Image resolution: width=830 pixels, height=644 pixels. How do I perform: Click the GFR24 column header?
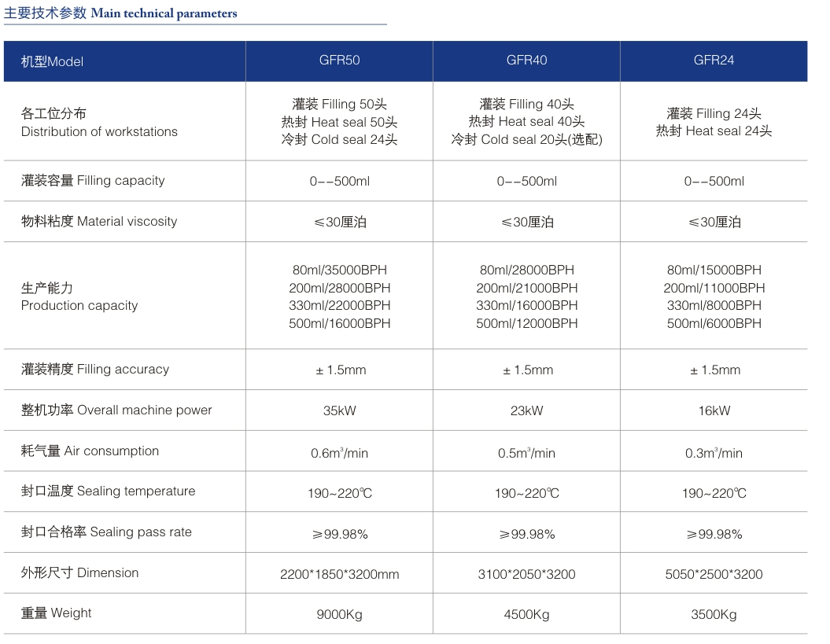[714, 61]
